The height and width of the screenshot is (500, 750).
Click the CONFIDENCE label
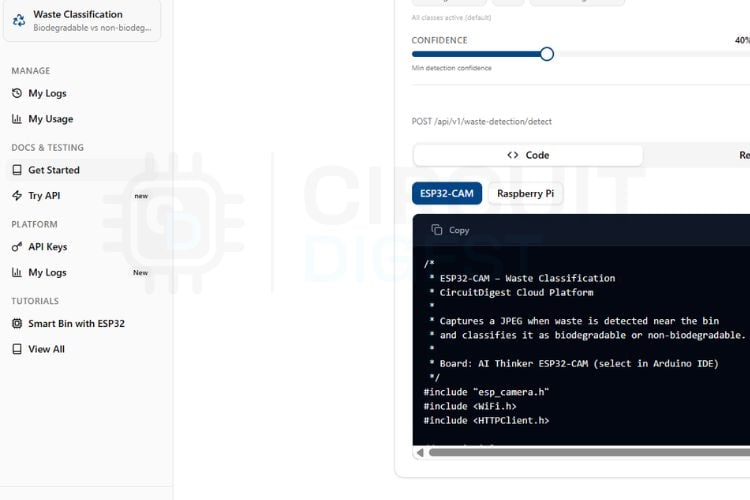coord(440,40)
